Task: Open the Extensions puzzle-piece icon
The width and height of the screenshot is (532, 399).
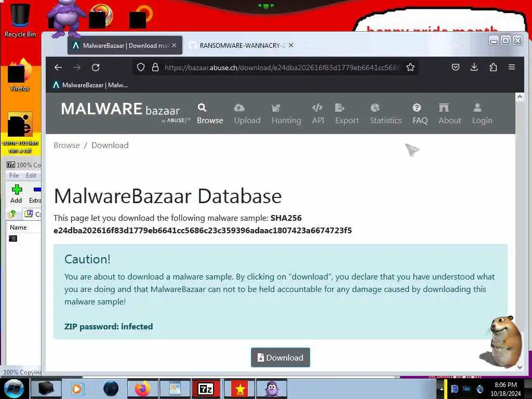Action: click(x=493, y=67)
